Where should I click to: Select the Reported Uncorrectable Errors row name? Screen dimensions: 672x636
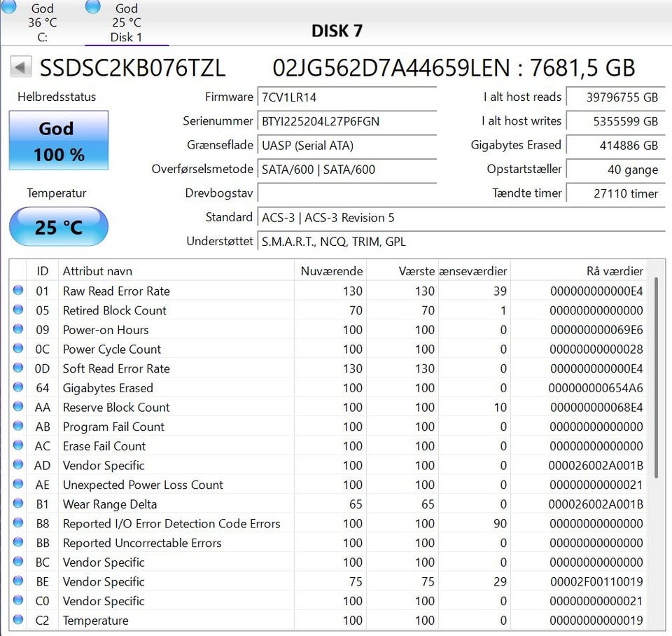tap(142, 543)
